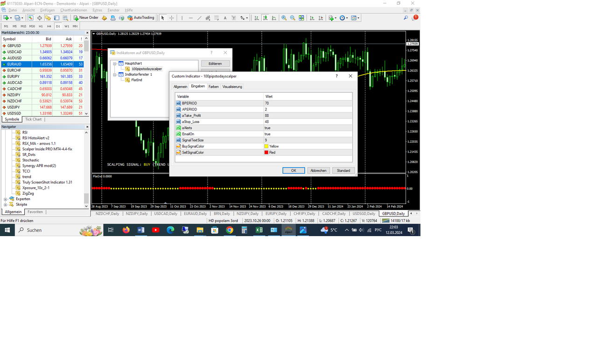Click the Neue Order button

86,18
